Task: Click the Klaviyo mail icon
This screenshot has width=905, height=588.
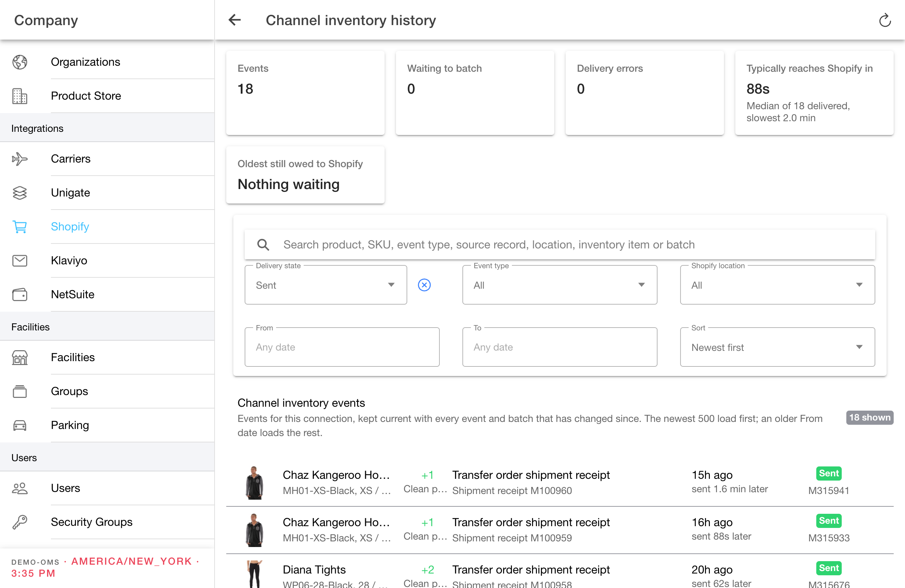Action: [20, 260]
